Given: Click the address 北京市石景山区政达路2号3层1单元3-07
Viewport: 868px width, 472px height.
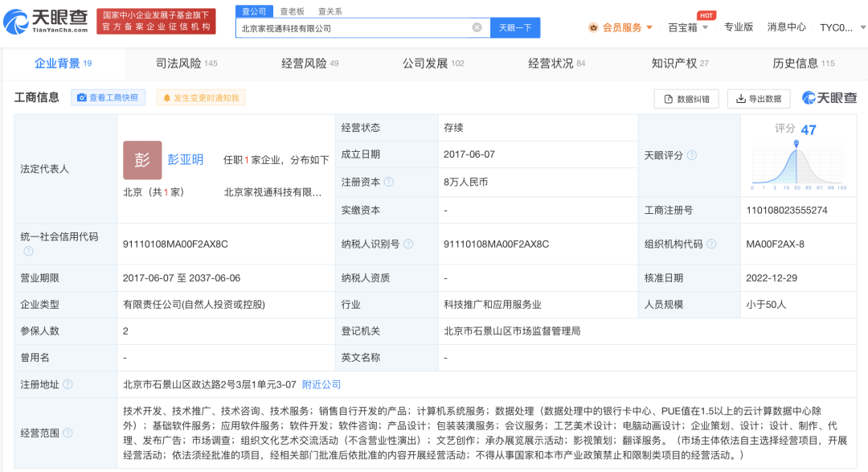Looking at the screenshot, I should click(209, 384).
